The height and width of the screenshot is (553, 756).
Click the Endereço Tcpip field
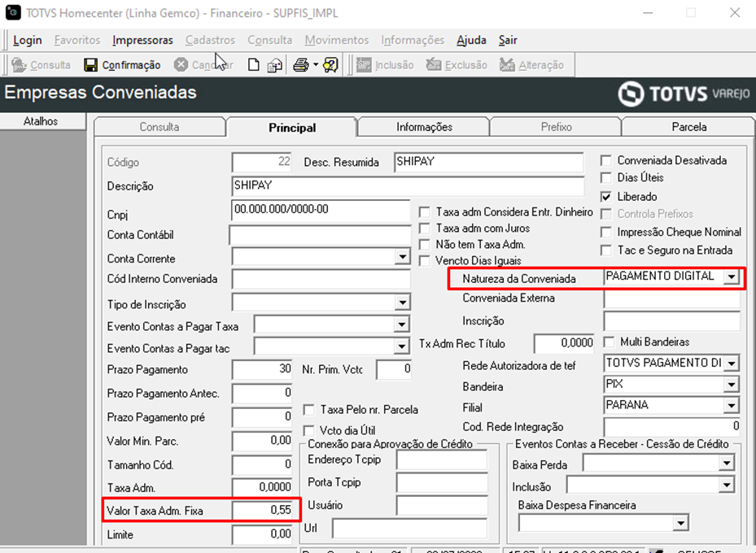(442, 460)
